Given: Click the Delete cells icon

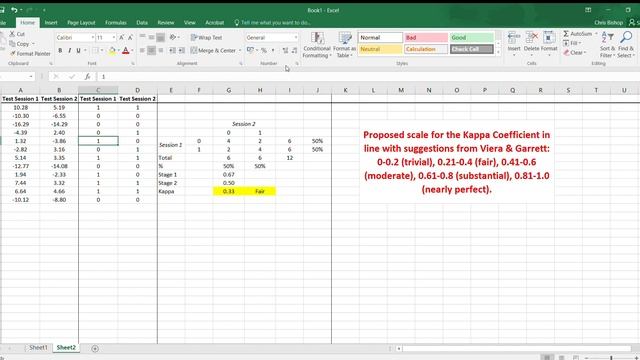Looking at the screenshot, I should tap(531, 38).
